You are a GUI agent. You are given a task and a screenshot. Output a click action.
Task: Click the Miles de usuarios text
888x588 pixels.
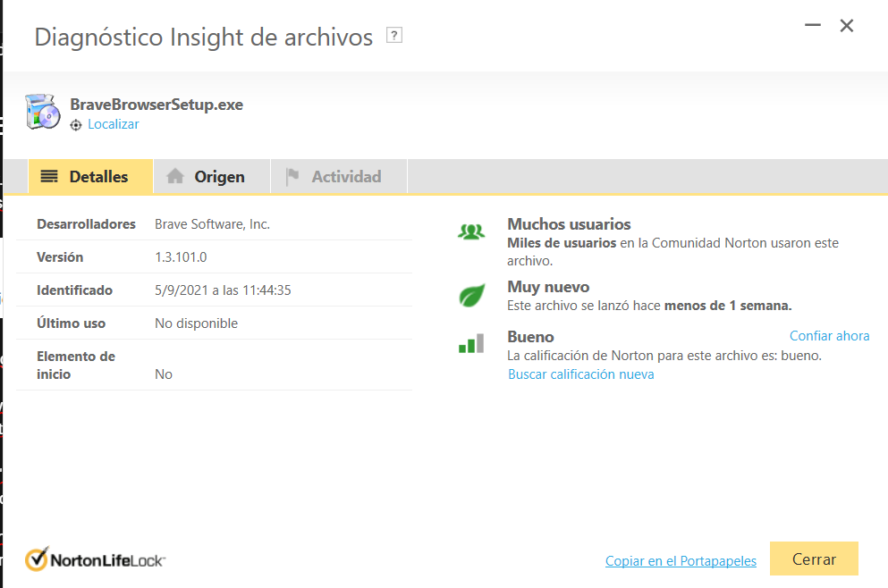pos(562,243)
